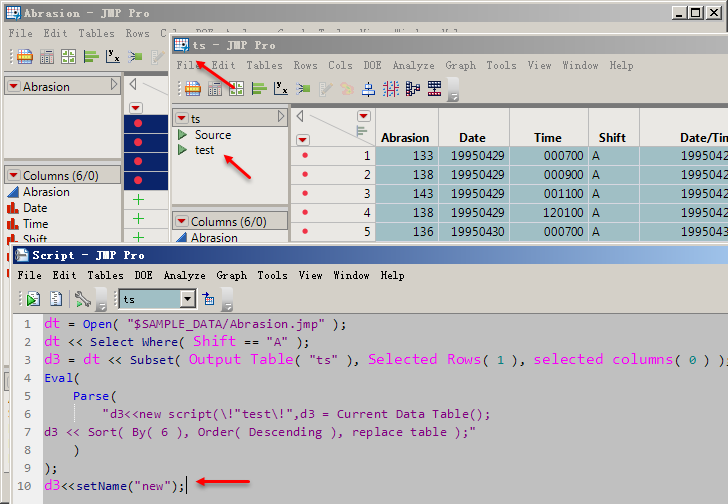The width and height of the screenshot is (728, 504).
Task: Click the New Data Table icon in the Abrasion toolbar
Action: pyautogui.click(x=23, y=56)
